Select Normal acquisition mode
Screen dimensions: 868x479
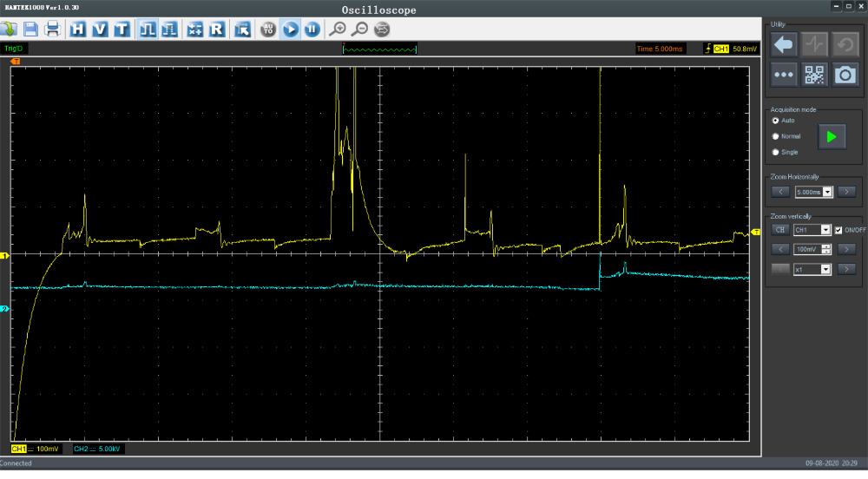pyautogui.click(x=775, y=136)
